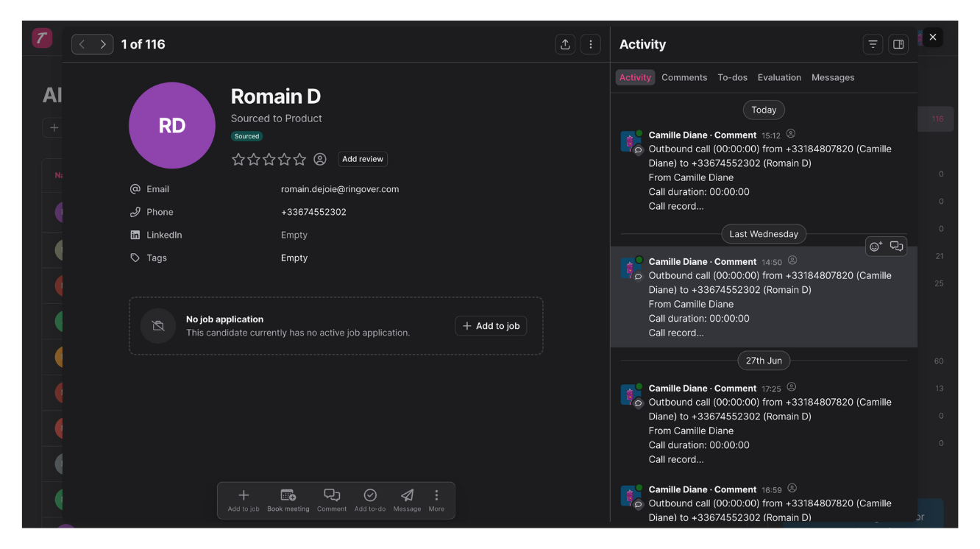The width and height of the screenshot is (980, 549).
Task: Click the Add to-do checkmark icon
Action: click(370, 495)
